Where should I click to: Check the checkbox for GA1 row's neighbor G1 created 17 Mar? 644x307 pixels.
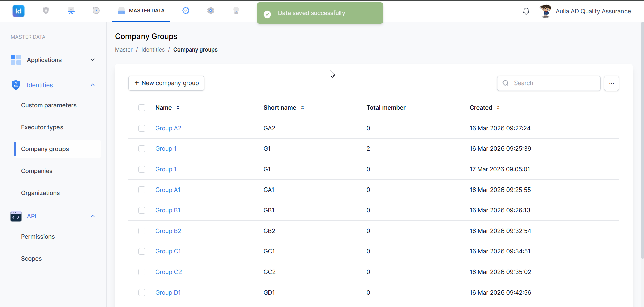(142, 169)
